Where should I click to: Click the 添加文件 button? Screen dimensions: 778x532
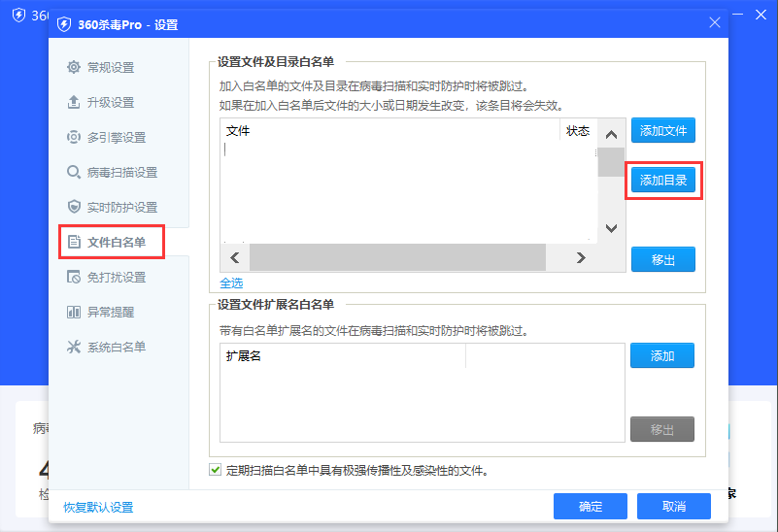pyautogui.click(x=662, y=130)
